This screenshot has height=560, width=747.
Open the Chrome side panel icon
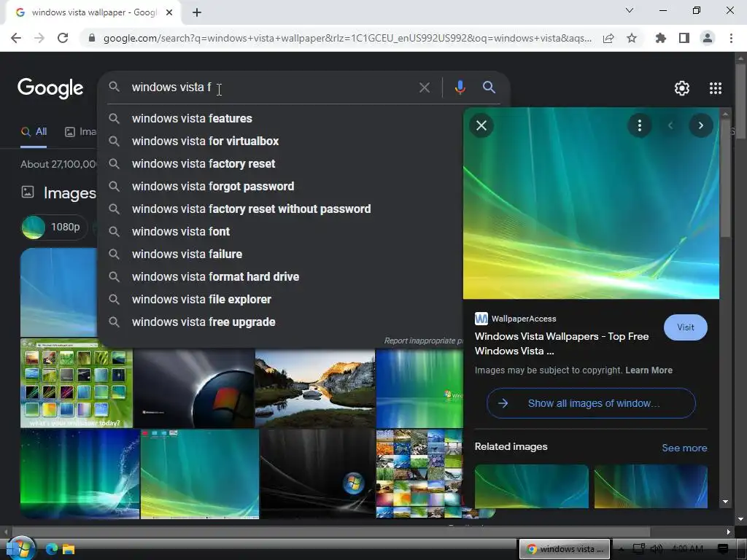point(684,38)
